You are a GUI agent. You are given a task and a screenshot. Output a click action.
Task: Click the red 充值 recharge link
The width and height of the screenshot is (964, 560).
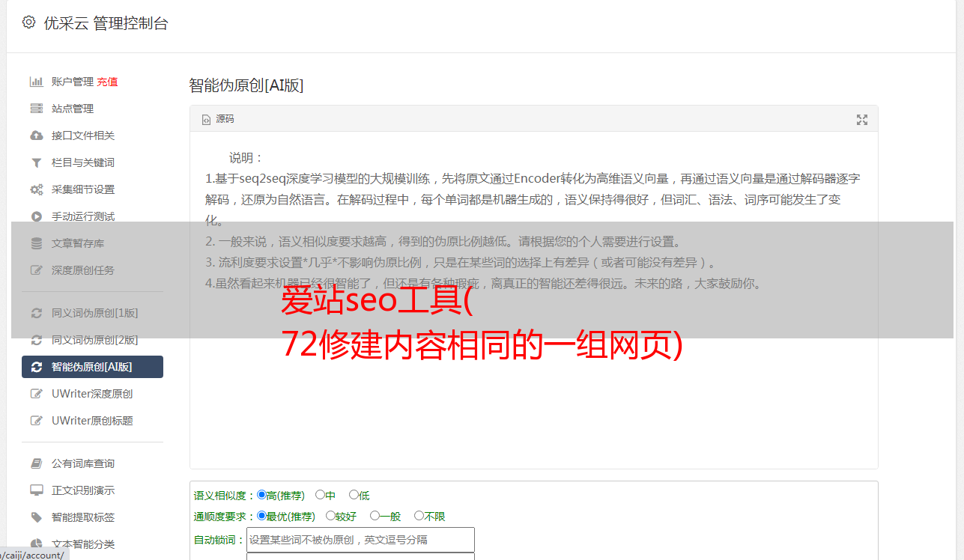pos(107,82)
